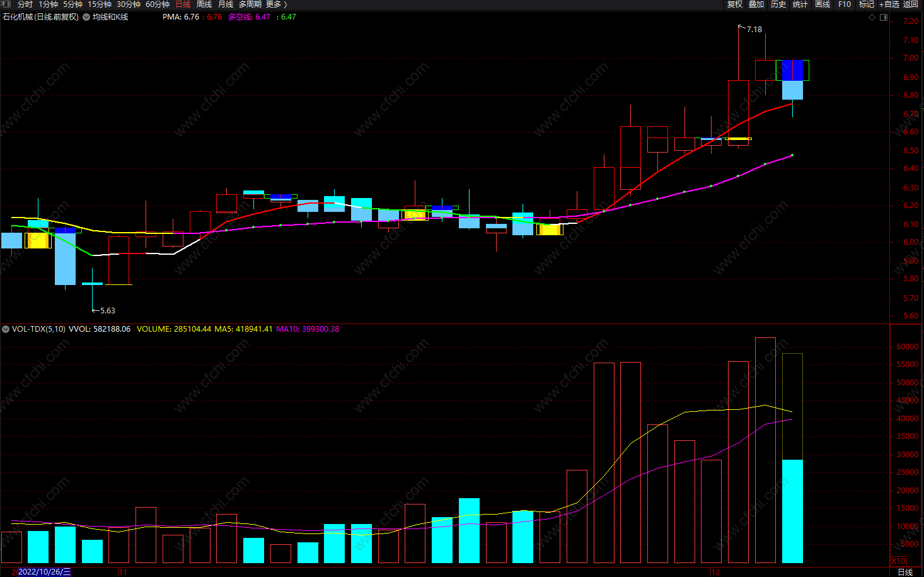Click the 石化机械(日线.前复权) stock title
The height and width of the screenshot is (577, 924).
coord(41,17)
